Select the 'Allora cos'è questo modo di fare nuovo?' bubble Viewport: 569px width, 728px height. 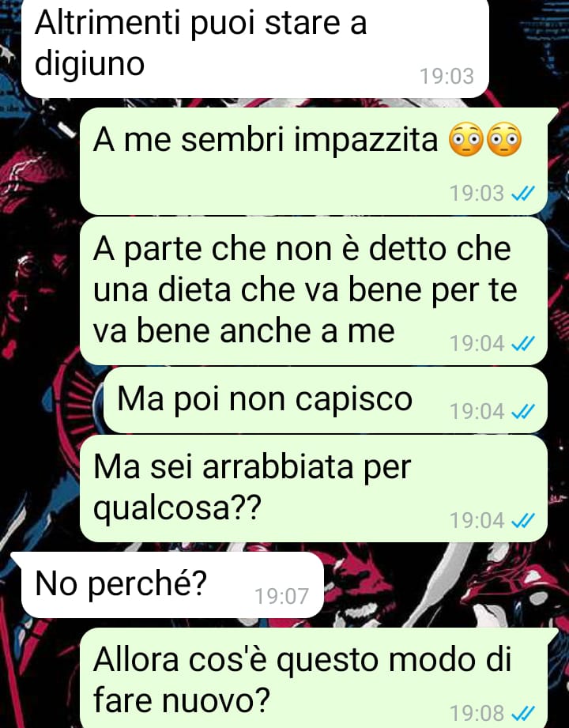point(314,678)
